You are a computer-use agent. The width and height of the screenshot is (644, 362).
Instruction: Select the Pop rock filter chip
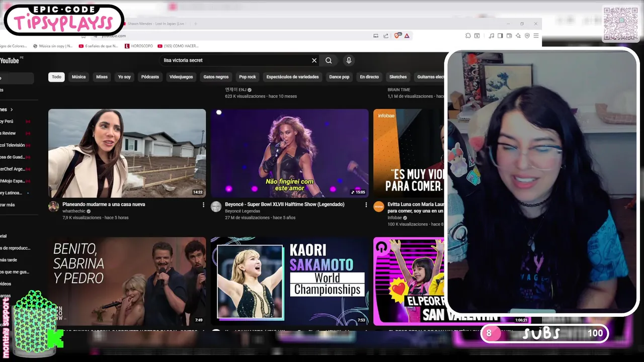248,77
